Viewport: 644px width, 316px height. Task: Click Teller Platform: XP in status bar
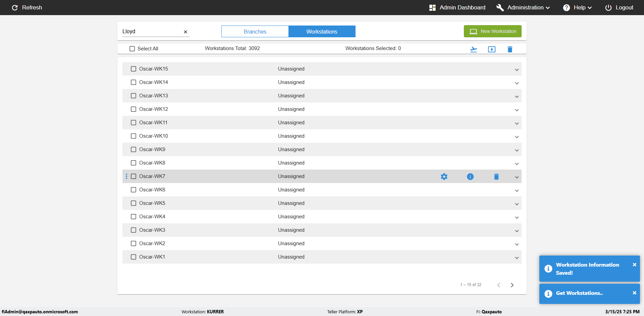click(345, 312)
